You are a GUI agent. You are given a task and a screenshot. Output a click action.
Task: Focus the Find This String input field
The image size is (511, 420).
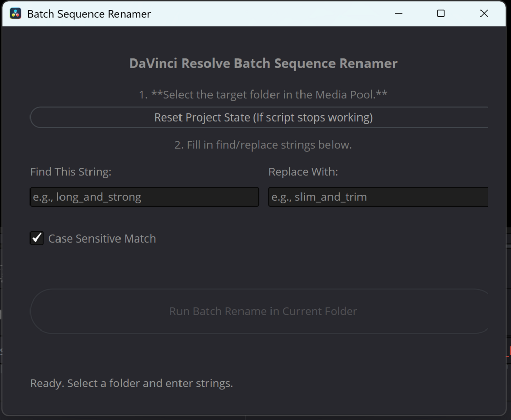(144, 197)
